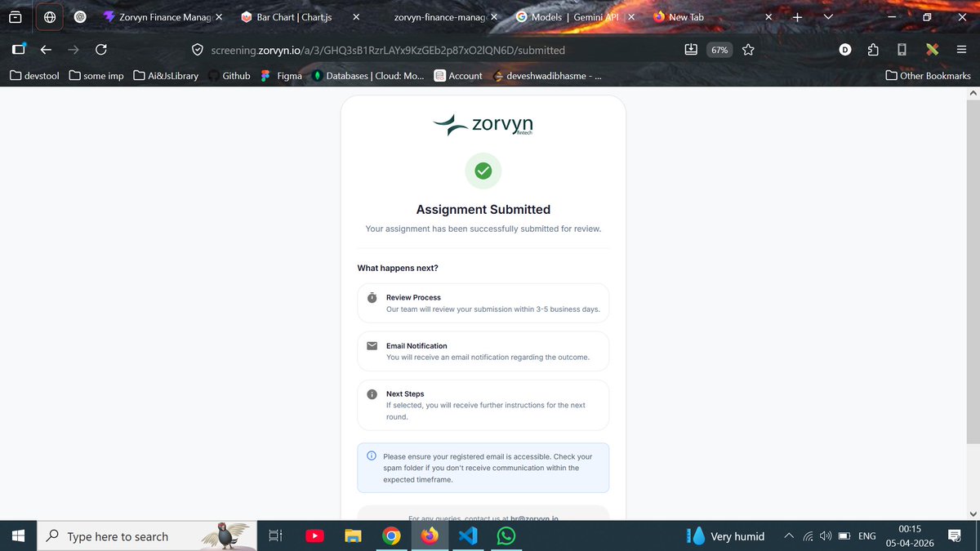Reload the current page
This screenshot has width=980, height=551.
click(x=101, y=49)
